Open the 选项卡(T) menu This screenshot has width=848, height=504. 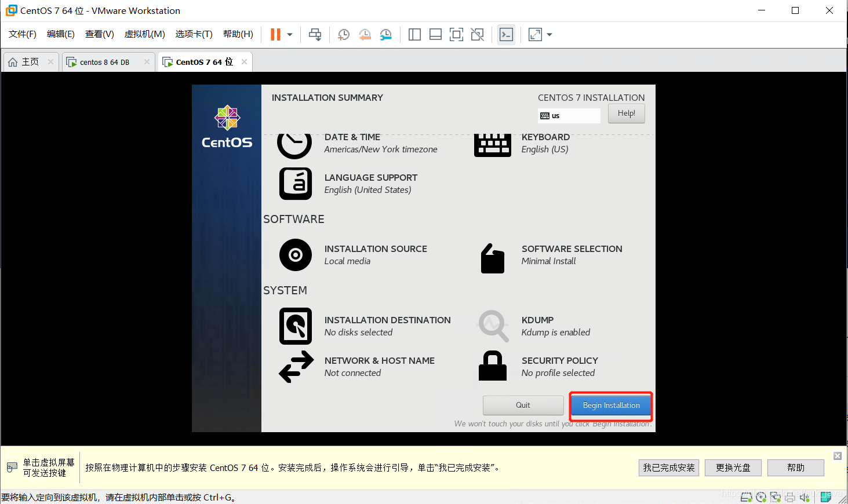[x=194, y=34]
